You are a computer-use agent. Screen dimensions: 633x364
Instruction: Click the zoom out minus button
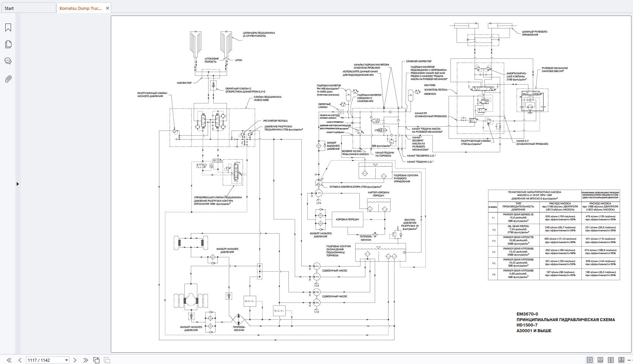coord(630,360)
